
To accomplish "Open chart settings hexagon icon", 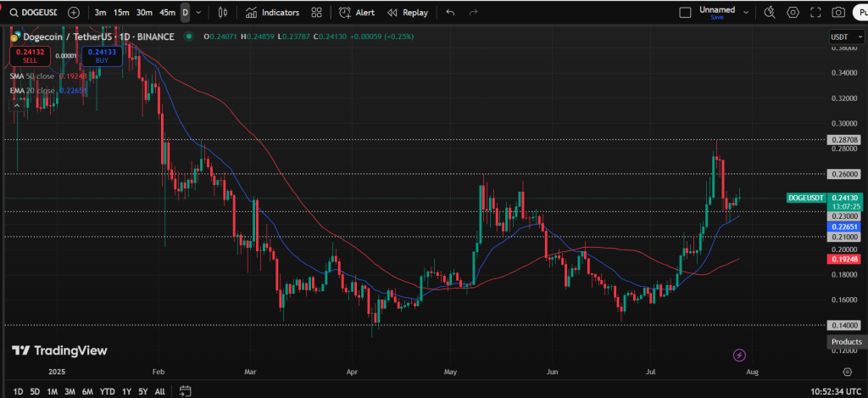I will (x=793, y=12).
